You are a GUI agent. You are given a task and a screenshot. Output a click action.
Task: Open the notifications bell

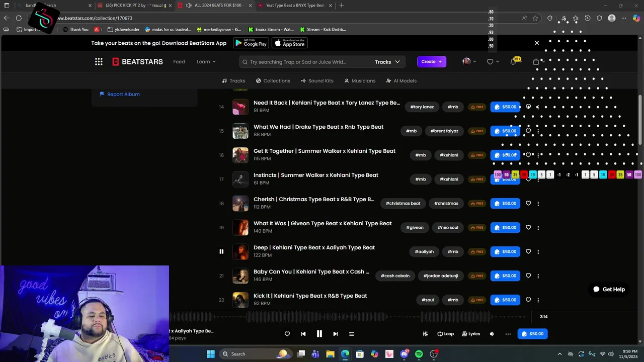coord(513,61)
